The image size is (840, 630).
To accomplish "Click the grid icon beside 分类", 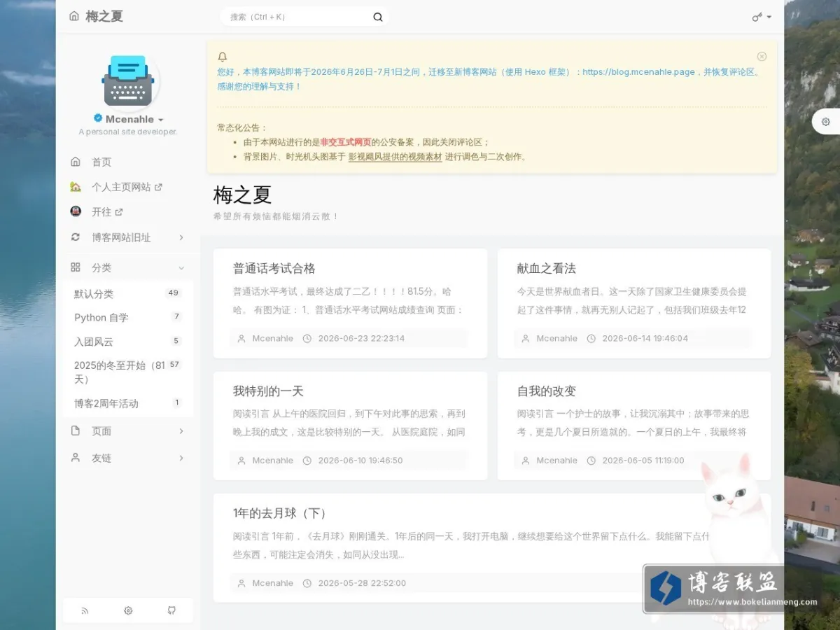I will pyautogui.click(x=76, y=267).
